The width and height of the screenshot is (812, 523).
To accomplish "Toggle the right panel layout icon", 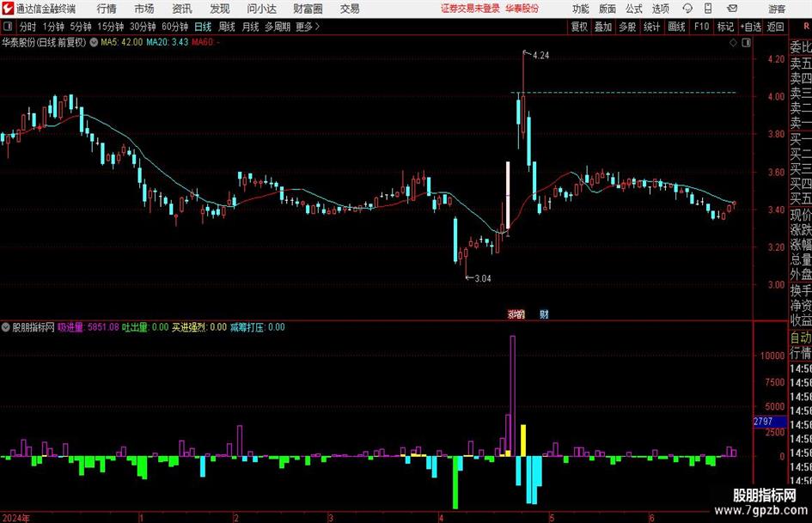I will [746, 42].
